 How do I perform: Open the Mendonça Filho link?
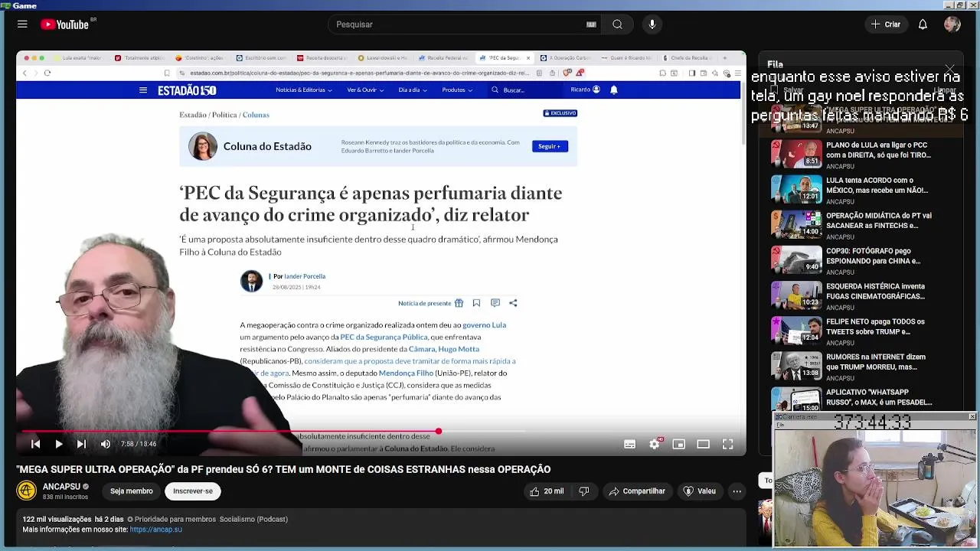tap(406, 373)
